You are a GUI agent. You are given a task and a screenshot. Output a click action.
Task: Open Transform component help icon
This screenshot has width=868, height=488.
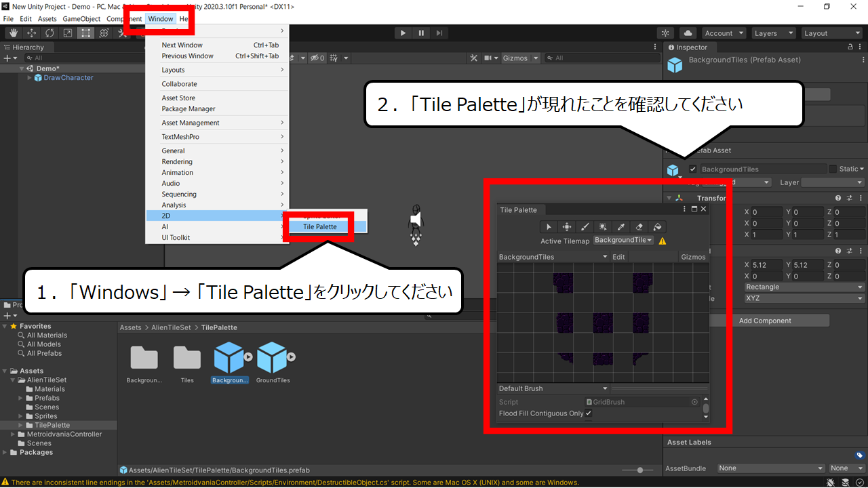(837, 198)
